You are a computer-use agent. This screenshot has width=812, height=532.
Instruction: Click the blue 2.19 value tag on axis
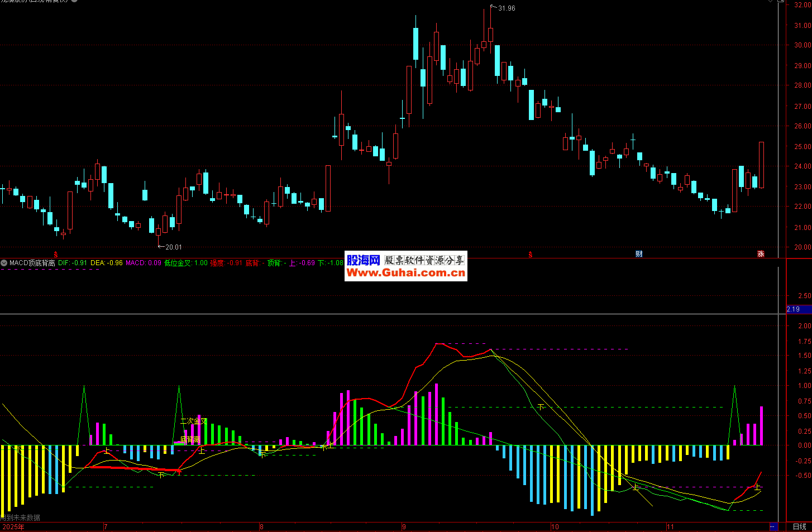[793, 309]
